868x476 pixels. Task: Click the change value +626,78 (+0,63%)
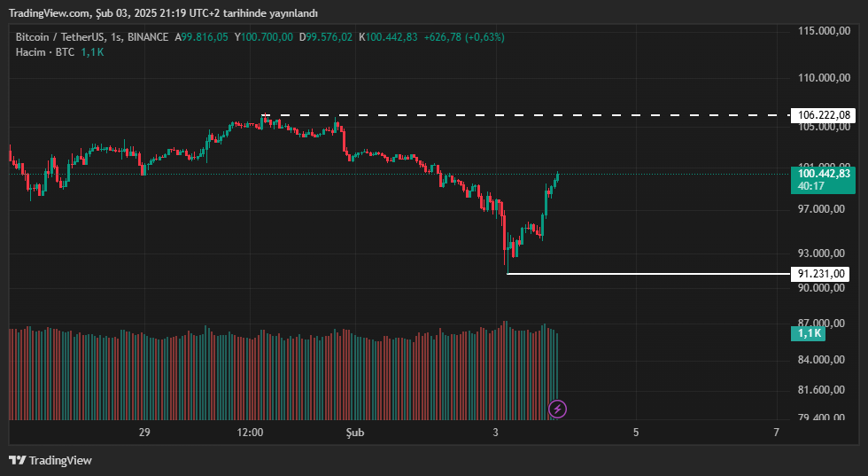pos(464,37)
